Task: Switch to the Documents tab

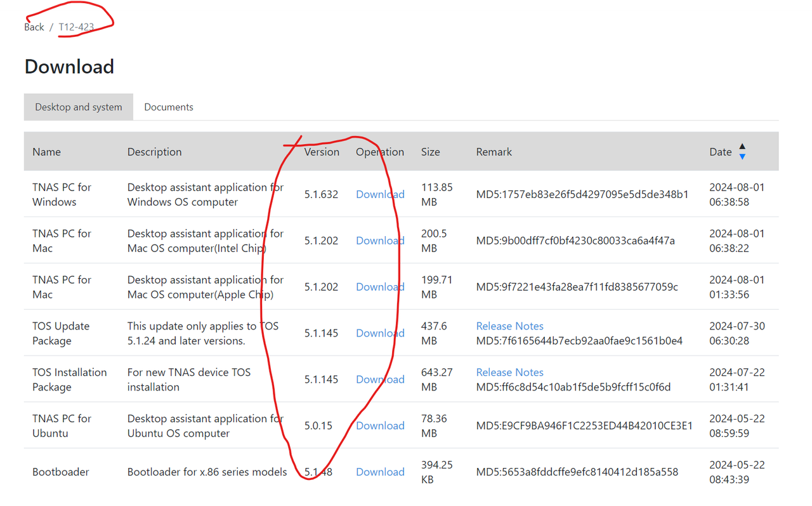Action: click(169, 107)
